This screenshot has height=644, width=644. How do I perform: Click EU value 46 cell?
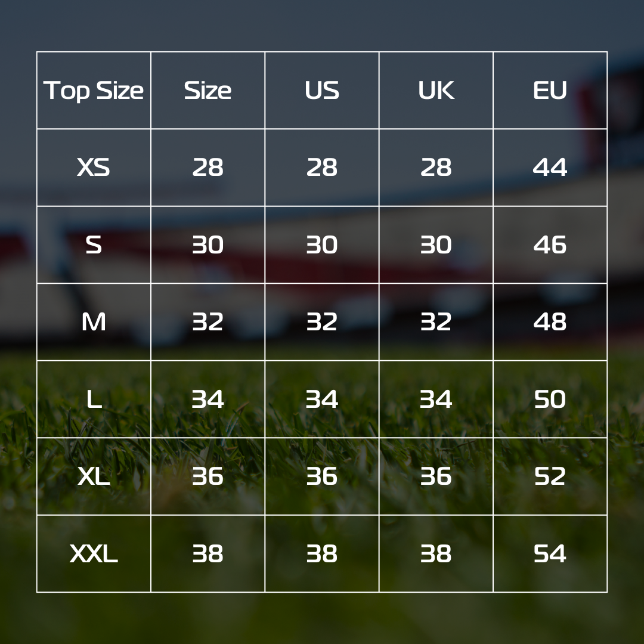[550, 245]
